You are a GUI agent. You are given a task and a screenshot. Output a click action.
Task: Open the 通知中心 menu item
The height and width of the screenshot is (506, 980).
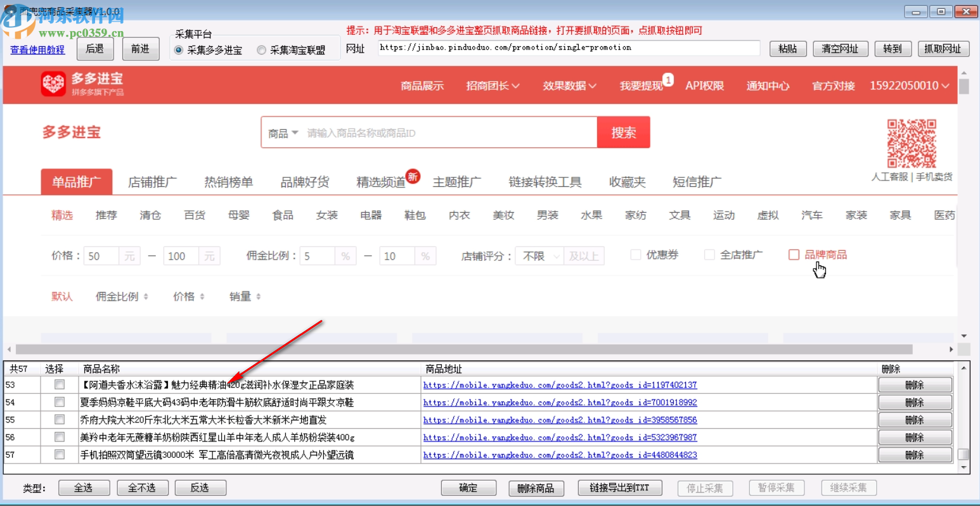767,85
